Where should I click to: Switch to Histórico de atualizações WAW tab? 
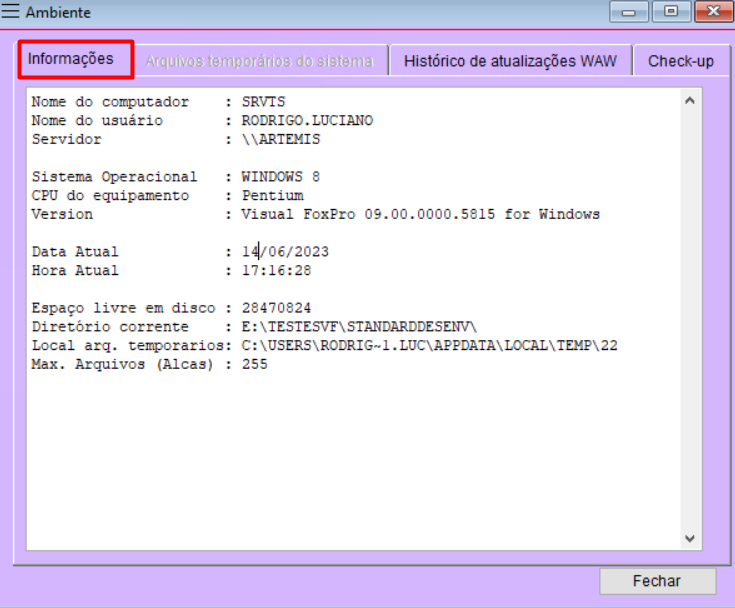click(x=510, y=61)
